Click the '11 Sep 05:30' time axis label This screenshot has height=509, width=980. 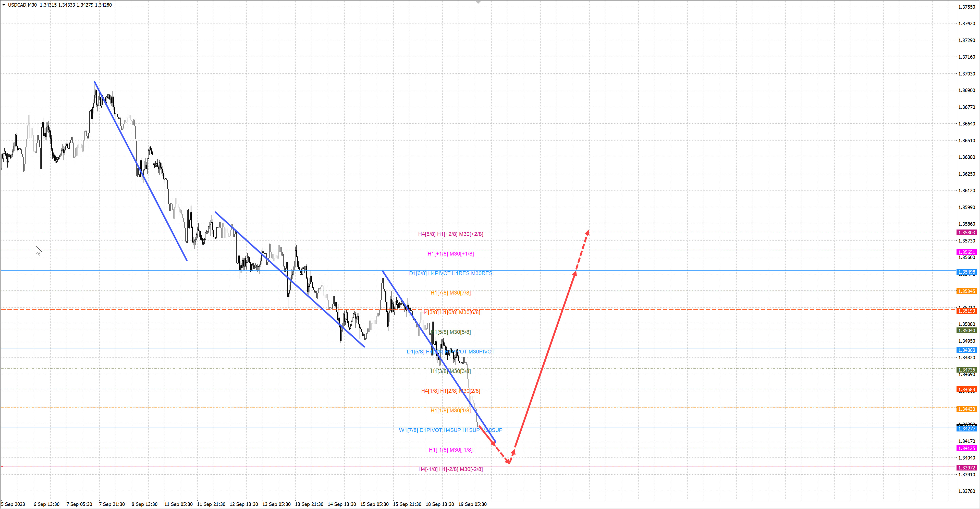tap(178, 504)
